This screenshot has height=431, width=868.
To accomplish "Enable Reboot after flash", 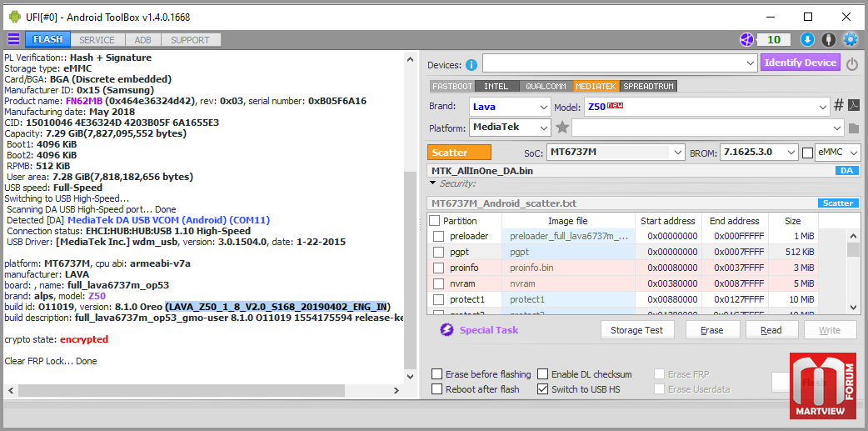I will [436, 388].
